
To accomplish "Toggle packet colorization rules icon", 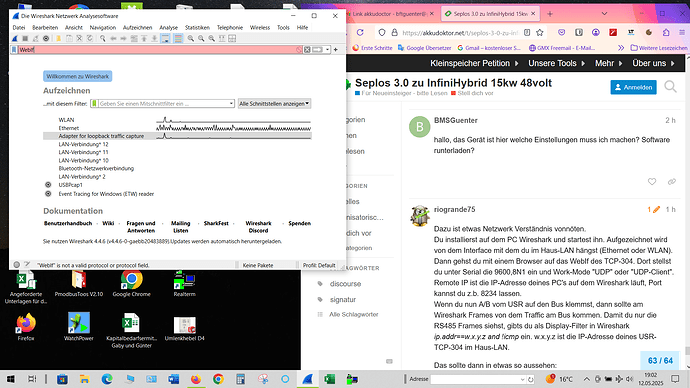I will pyautogui.click(x=178, y=39).
